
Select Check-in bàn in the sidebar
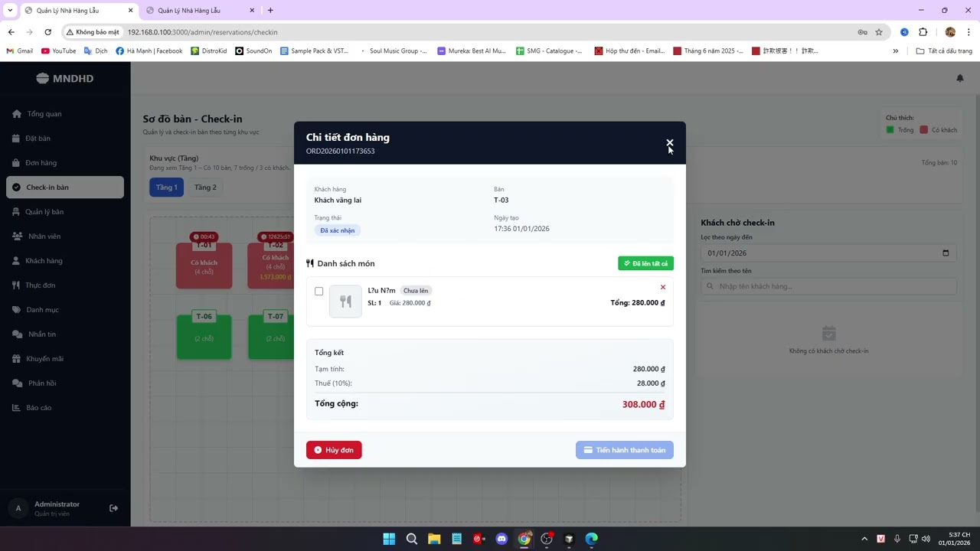click(65, 187)
